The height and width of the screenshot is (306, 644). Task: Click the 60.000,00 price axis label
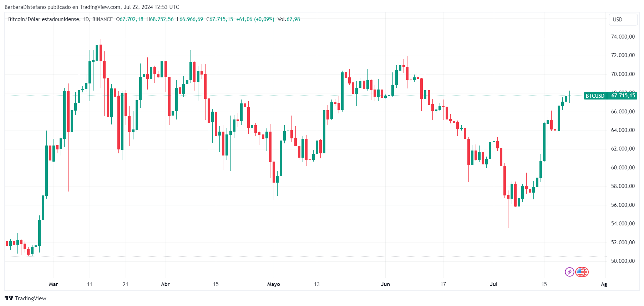(x=623, y=168)
